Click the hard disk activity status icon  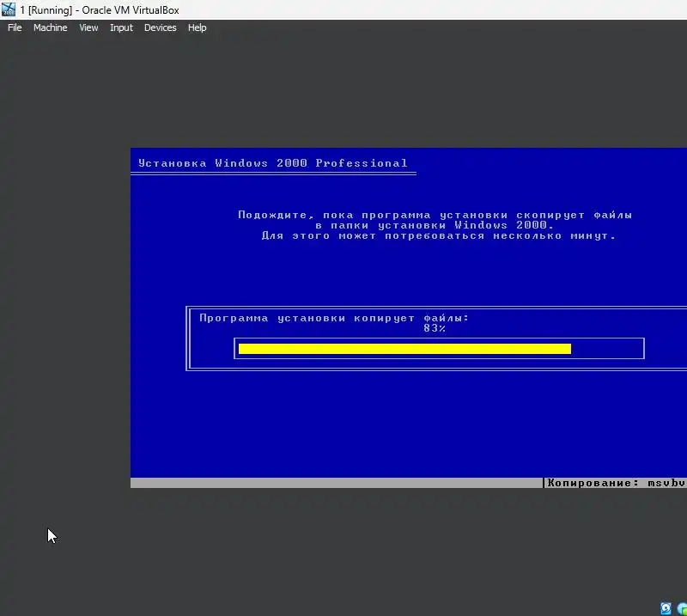point(666,608)
